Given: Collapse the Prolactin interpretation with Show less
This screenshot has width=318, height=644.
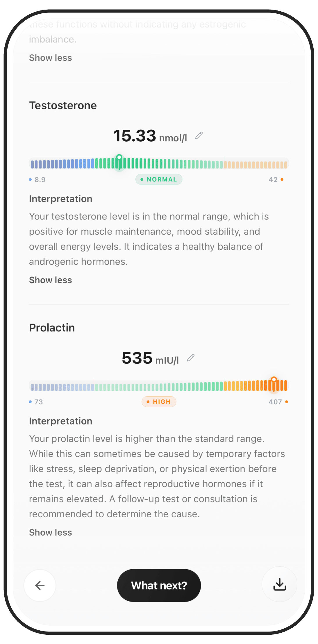Looking at the screenshot, I should click(x=51, y=532).
